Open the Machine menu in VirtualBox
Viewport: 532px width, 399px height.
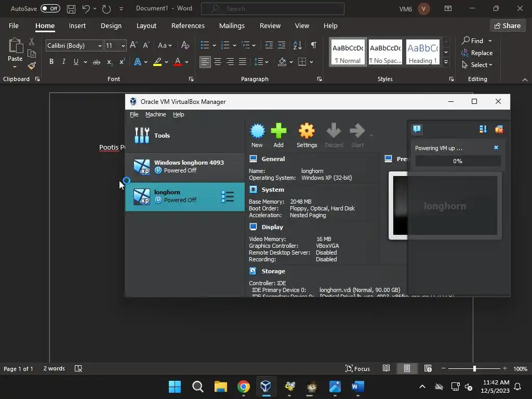(x=156, y=114)
